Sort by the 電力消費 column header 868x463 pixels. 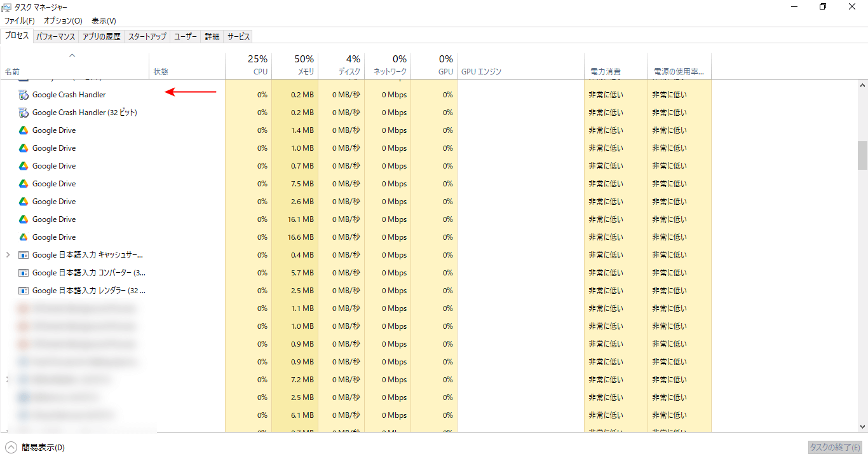click(x=616, y=65)
